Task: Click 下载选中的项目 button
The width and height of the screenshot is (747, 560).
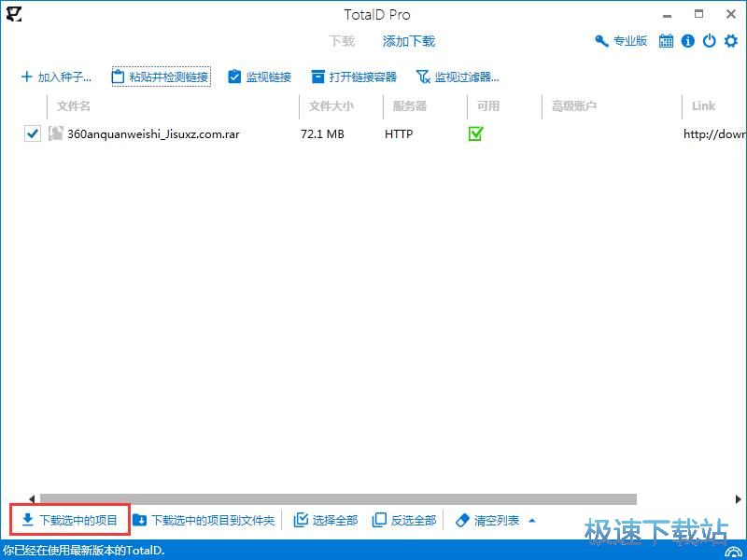Action: pos(70,520)
